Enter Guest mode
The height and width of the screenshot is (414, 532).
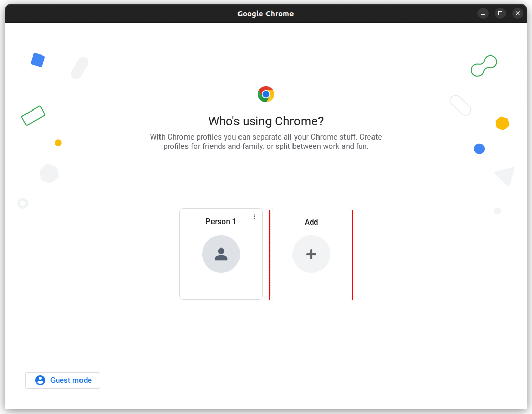click(x=63, y=380)
